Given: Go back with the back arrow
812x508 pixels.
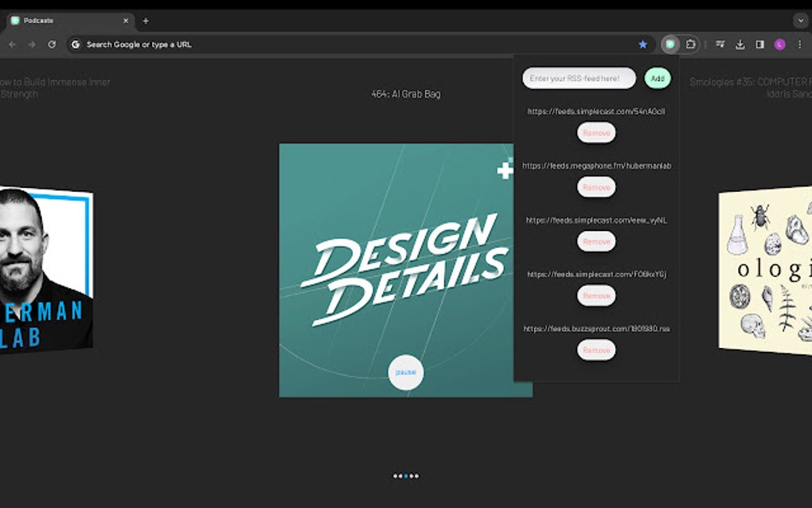Looking at the screenshot, I should coord(12,45).
